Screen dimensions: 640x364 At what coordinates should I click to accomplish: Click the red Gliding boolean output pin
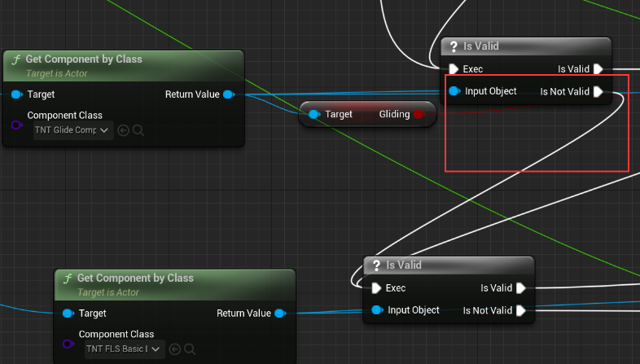(419, 115)
